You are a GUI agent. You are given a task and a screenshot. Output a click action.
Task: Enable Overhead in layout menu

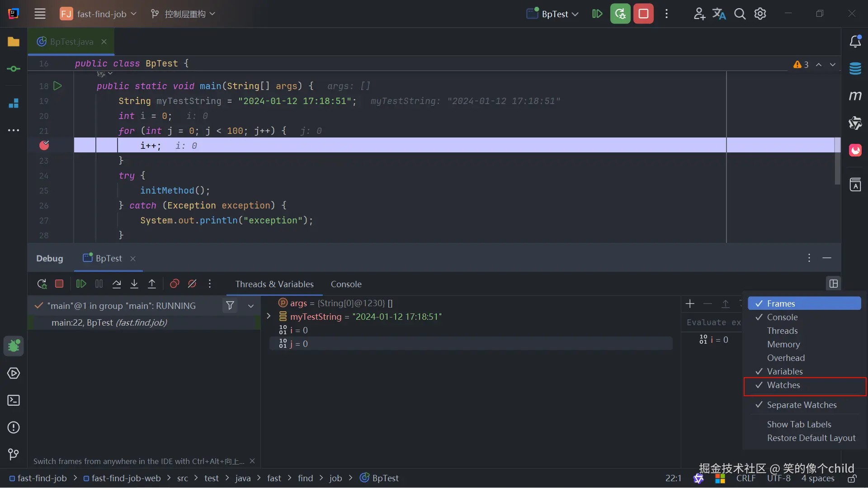(804, 358)
